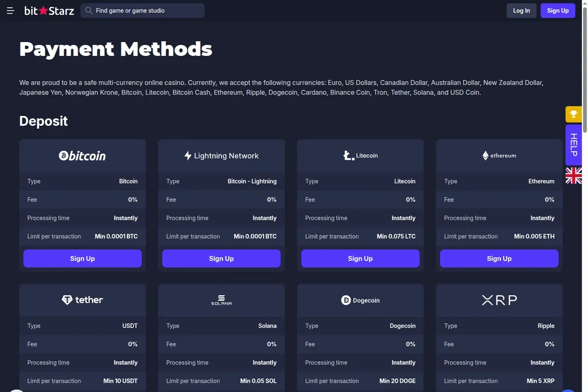
Task: Click the Sign Up button in header
Action: [x=558, y=11]
